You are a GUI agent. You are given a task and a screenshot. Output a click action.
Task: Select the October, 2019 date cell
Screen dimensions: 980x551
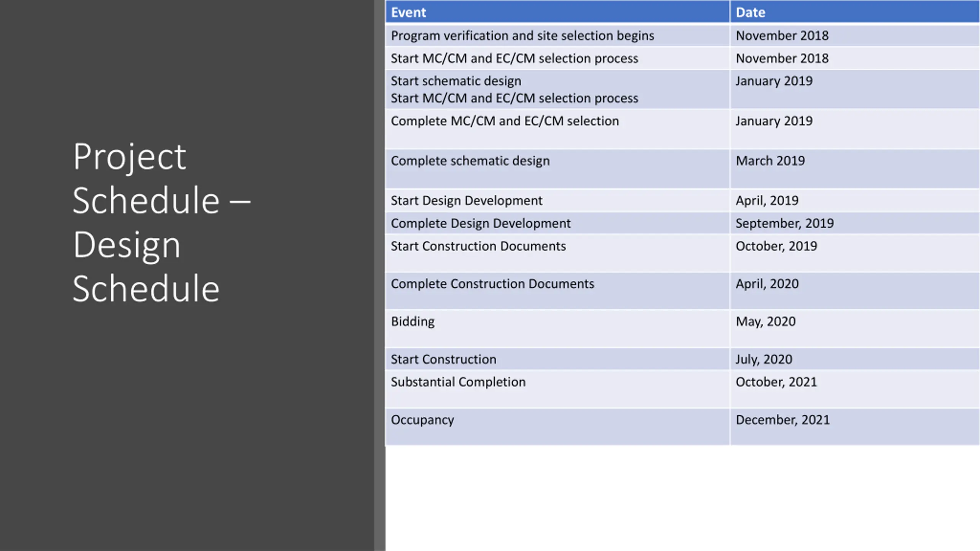pyautogui.click(x=855, y=253)
